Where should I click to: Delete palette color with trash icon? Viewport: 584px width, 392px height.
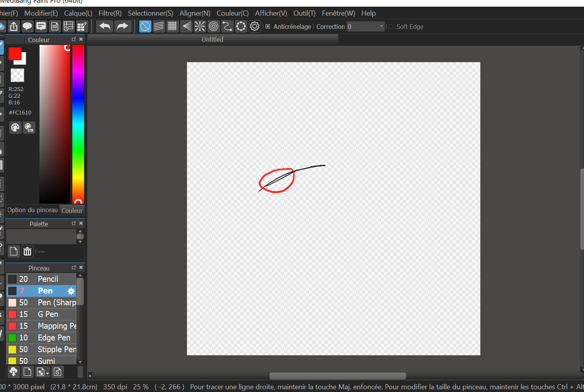pyautogui.click(x=27, y=251)
